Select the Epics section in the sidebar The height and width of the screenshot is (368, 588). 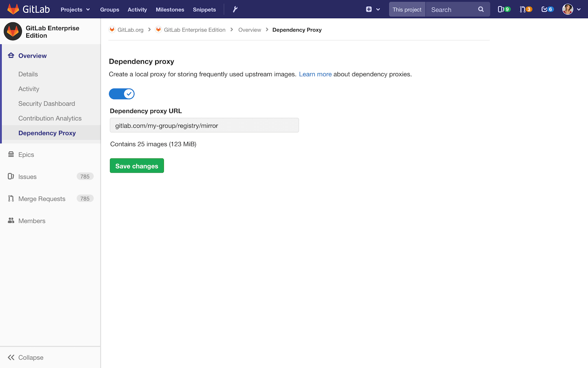pos(26,155)
